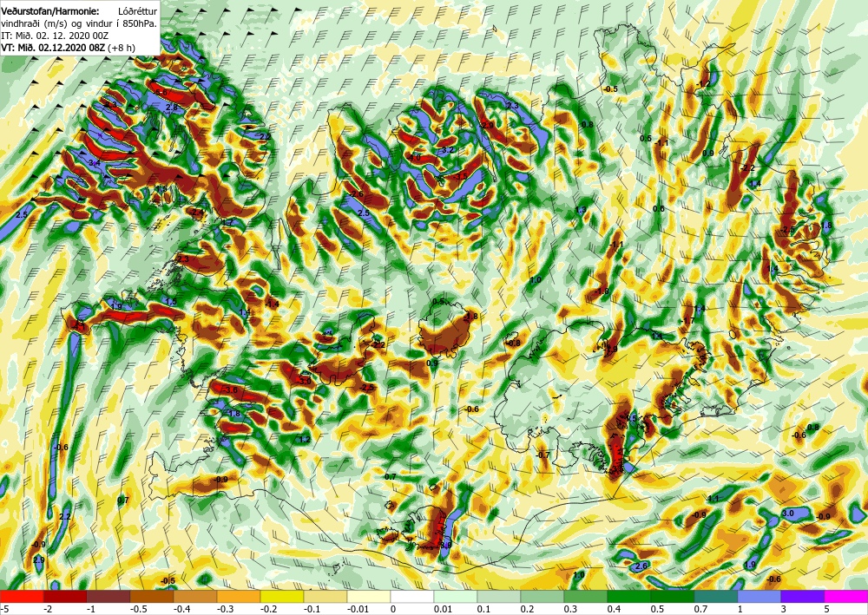Select the dark red legend swatch above -2
Image resolution: width=868 pixels, height=615 pixels.
point(65,597)
